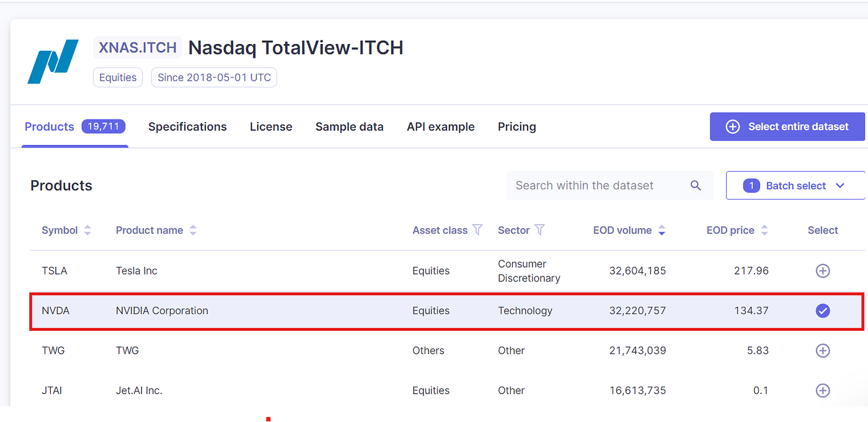868x422 pixels.
Task: Click the NVIDIA Corporation product name
Action: (x=162, y=310)
